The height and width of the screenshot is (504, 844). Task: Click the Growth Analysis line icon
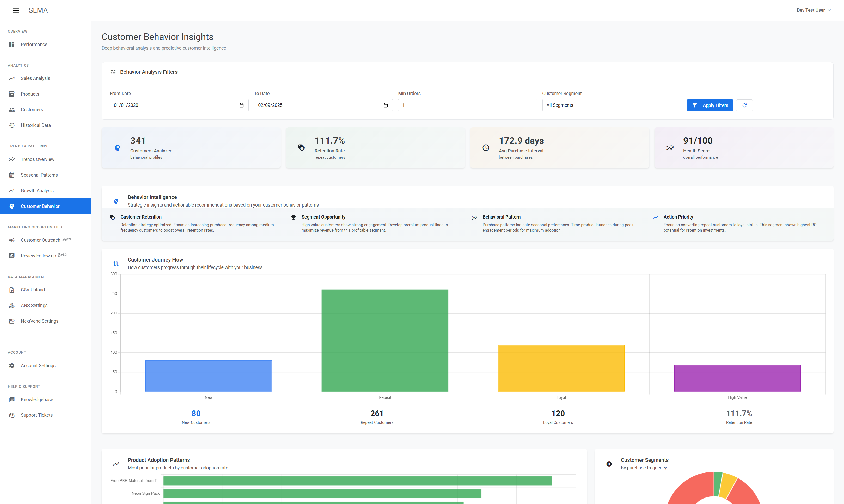tap(11, 190)
